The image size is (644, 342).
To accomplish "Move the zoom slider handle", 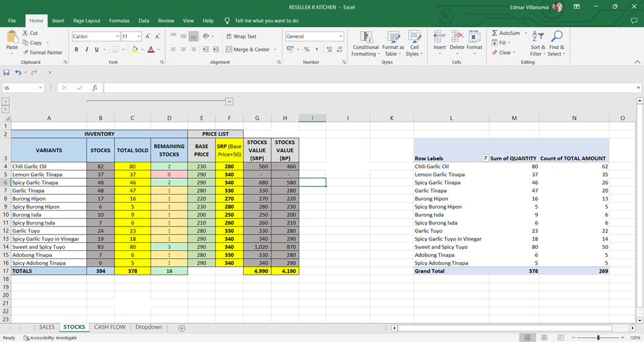I will [x=598, y=337].
